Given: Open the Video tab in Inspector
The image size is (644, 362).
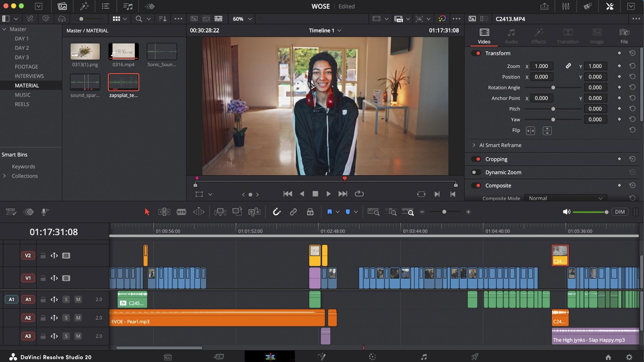Looking at the screenshot, I should 484,37.
